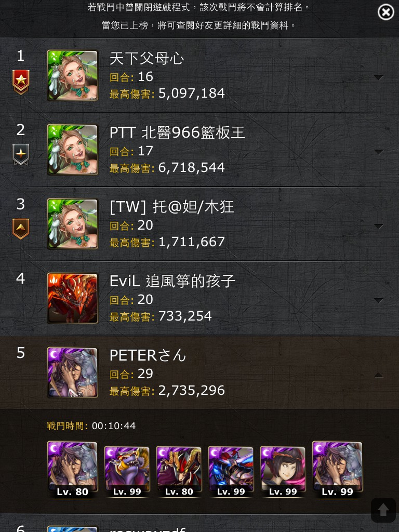Expand details for [TW] 托@妲/木狂 entry
The image size is (399, 532).
(379, 226)
